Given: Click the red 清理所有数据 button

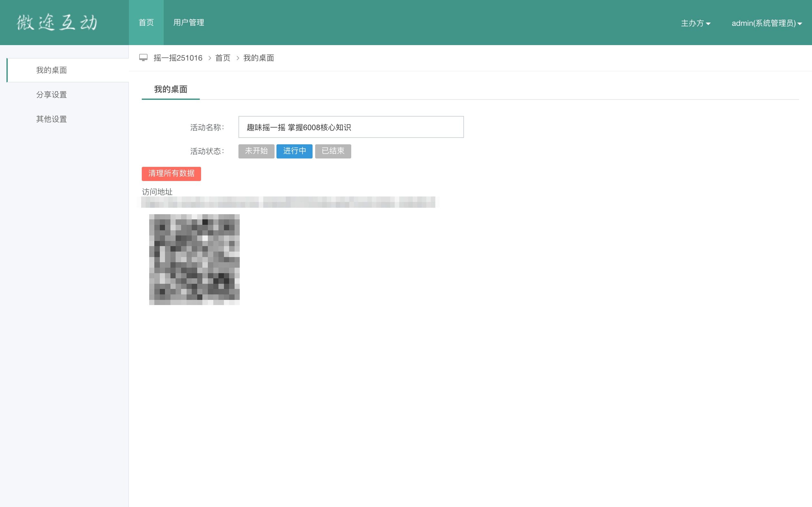Looking at the screenshot, I should (x=171, y=174).
